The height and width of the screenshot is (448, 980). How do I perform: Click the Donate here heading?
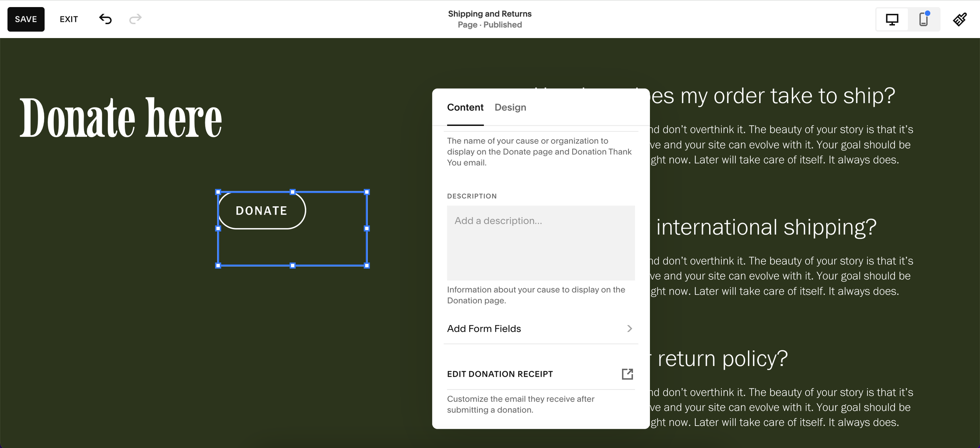coord(121,118)
